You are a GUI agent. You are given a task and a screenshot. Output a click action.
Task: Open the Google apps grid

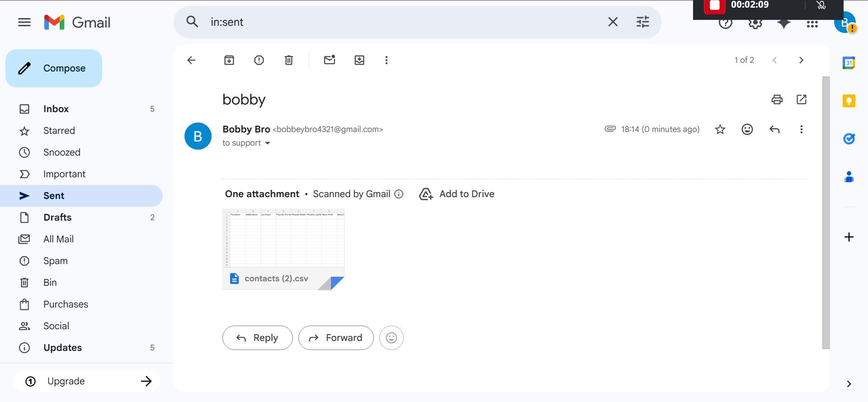coord(812,24)
